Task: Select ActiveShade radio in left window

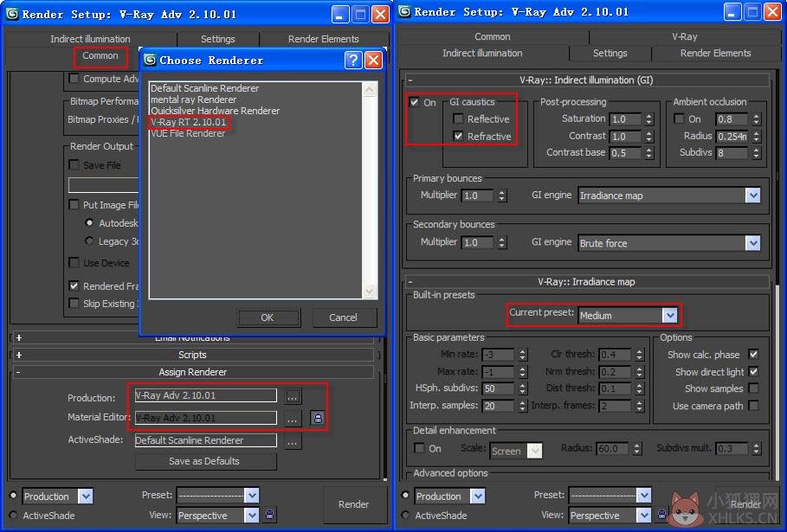Action: [x=14, y=515]
